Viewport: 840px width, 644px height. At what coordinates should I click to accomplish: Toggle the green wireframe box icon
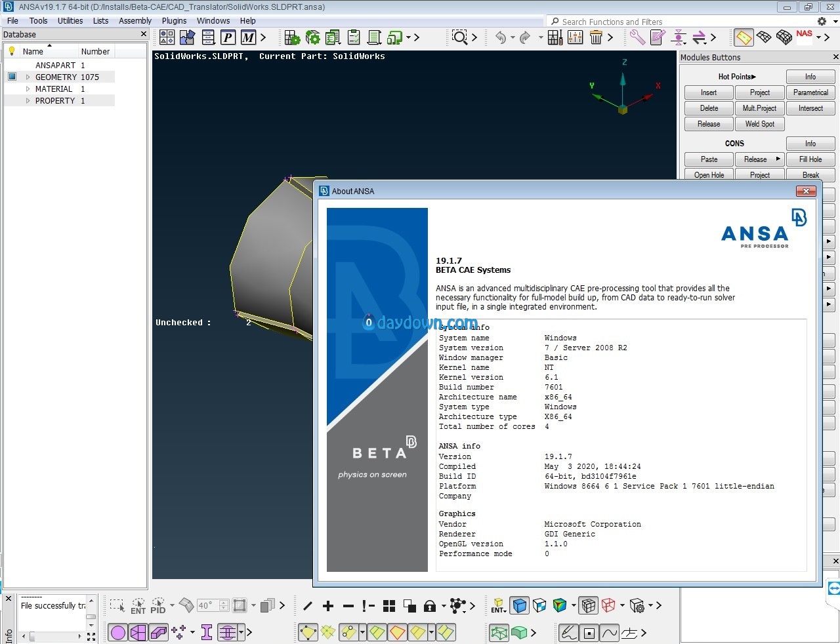(x=499, y=633)
